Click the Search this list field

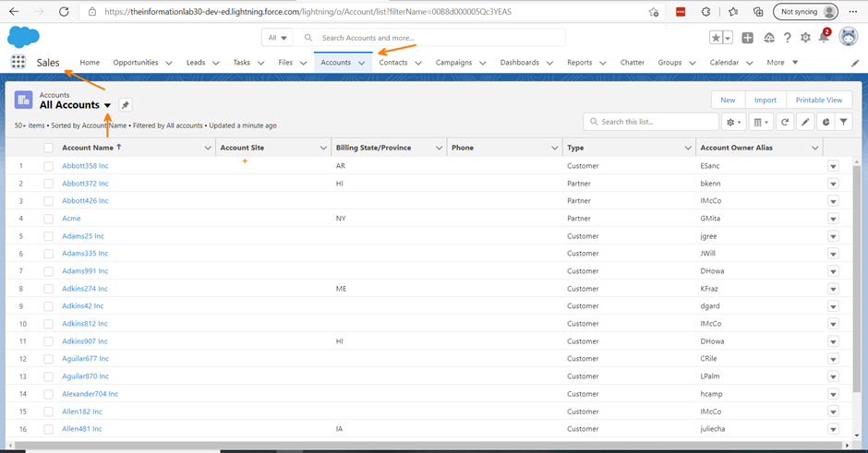pyautogui.click(x=656, y=122)
